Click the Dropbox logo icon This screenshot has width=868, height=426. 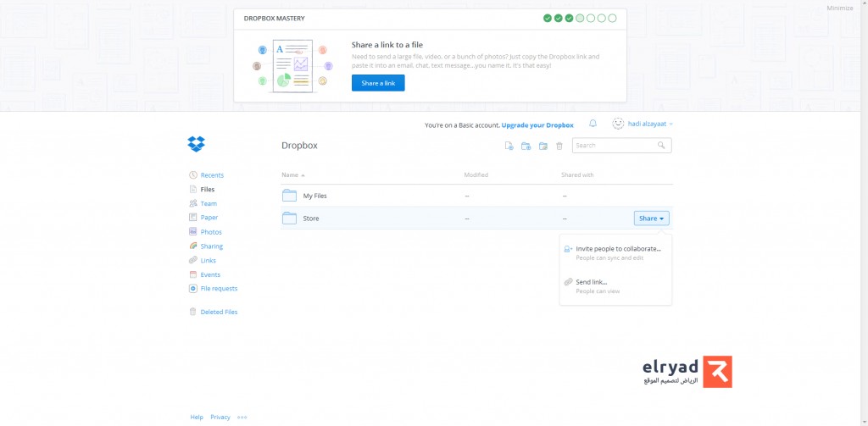coord(196,144)
